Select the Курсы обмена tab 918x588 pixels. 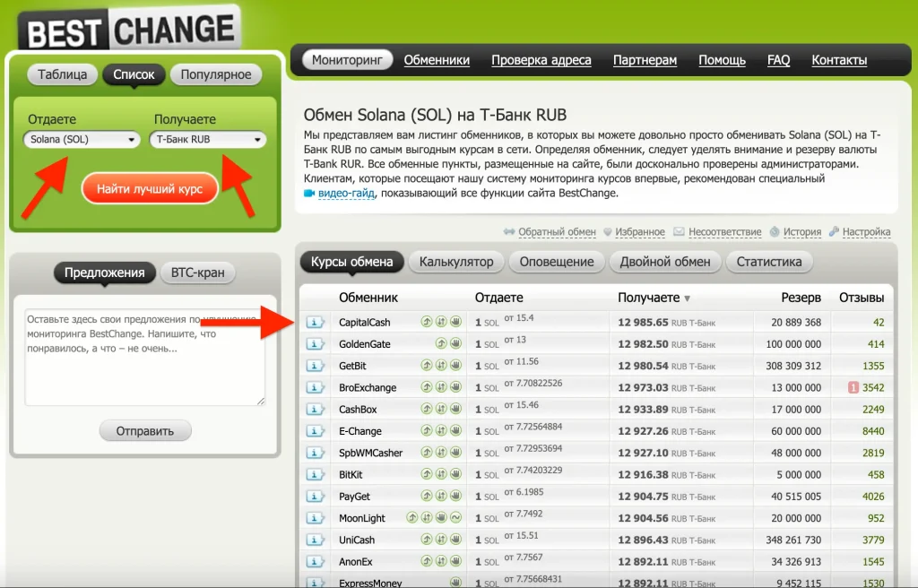(351, 262)
